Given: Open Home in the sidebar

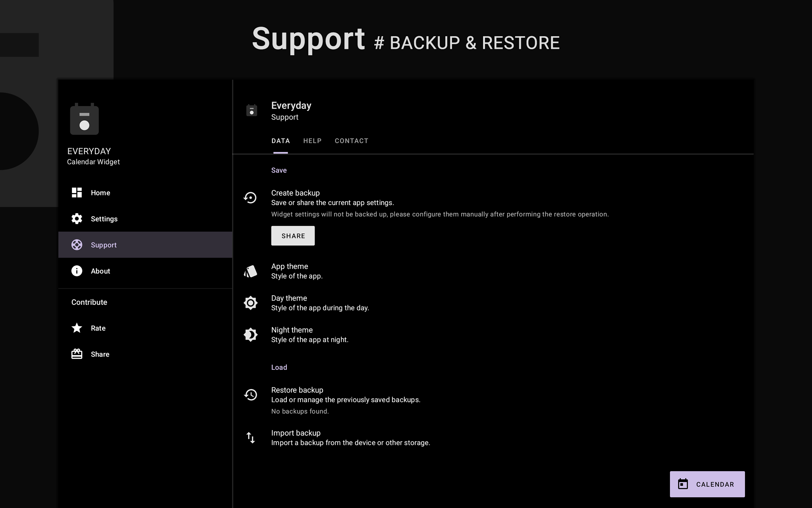Looking at the screenshot, I should tap(145, 192).
